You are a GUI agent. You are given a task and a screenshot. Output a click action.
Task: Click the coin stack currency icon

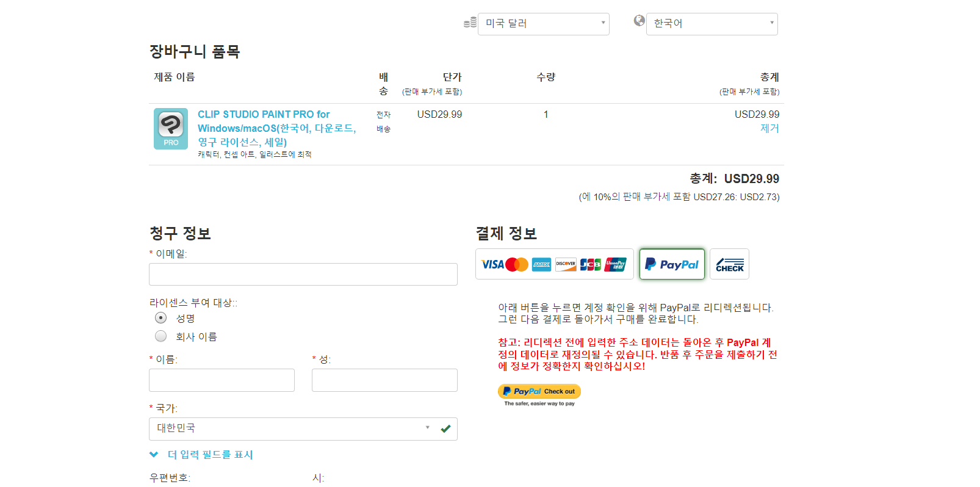(470, 23)
